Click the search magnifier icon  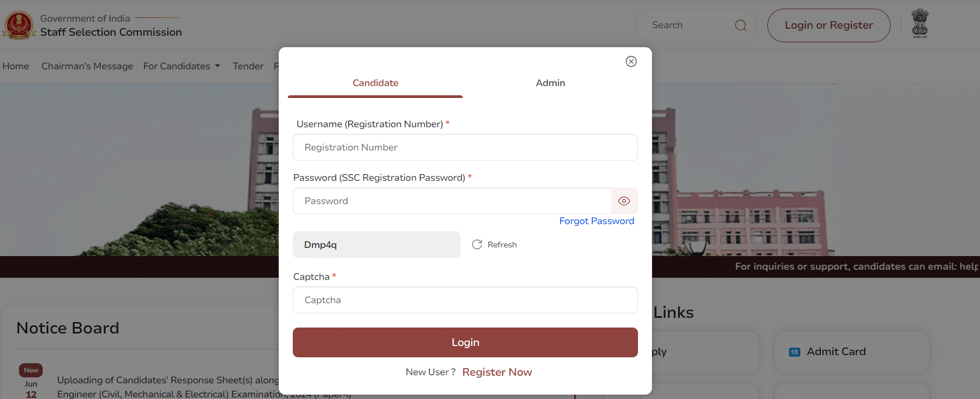(x=740, y=25)
